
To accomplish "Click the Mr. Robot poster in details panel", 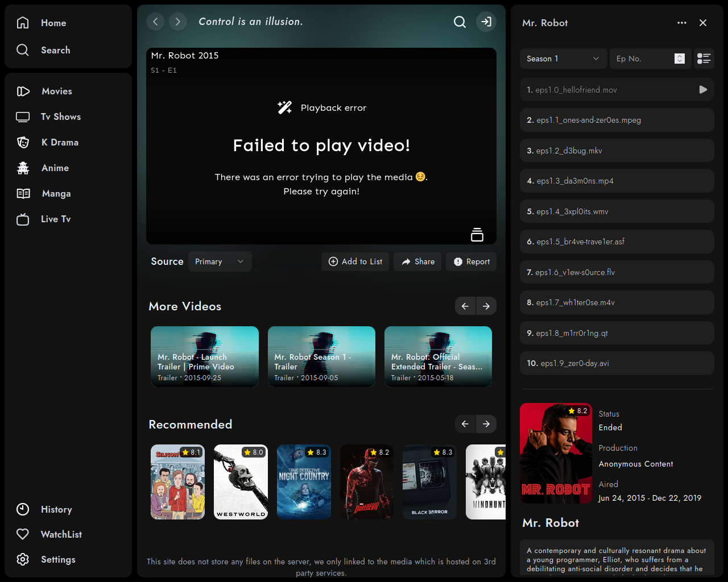I will click(556, 453).
